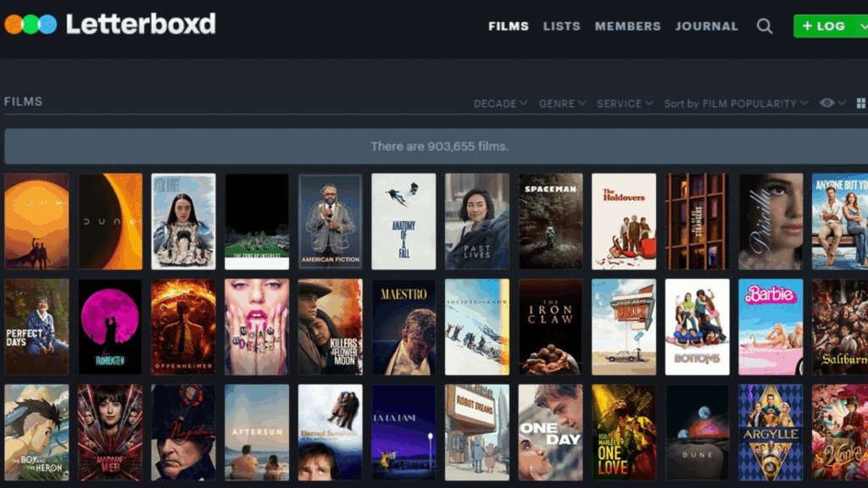Open the Oppenheimer film poster

[x=183, y=327]
